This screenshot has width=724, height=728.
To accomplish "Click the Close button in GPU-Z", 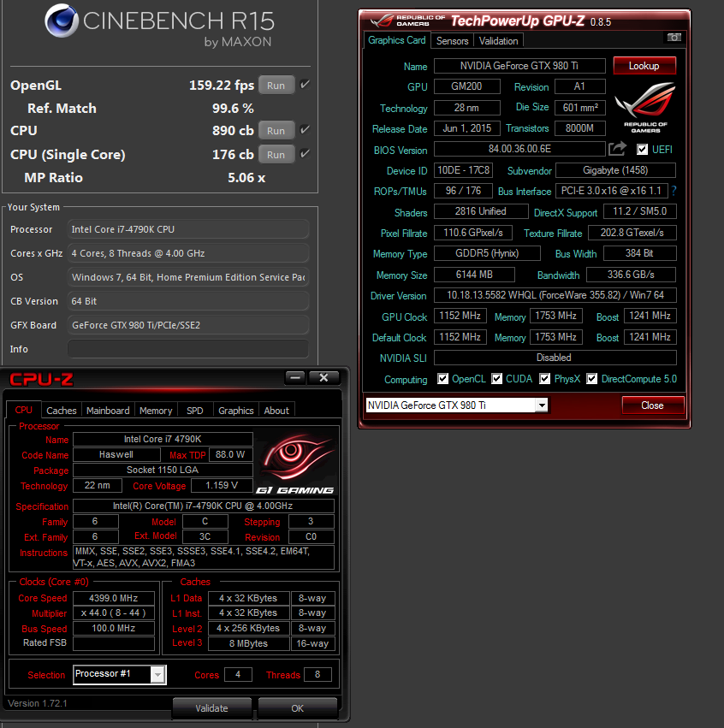I will click(x=652, y=405).
